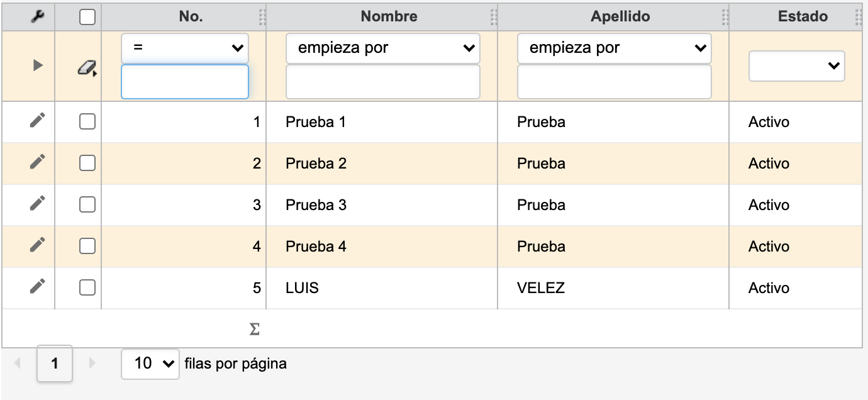Click pencil icon for Prueba 2 row

(37, 162)
